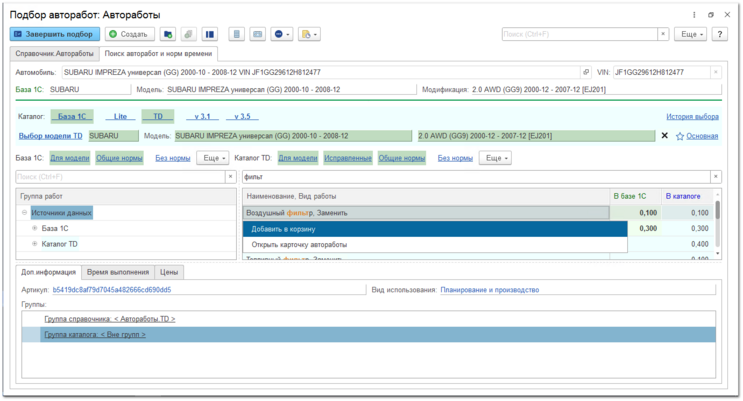Collapse the Источники данных tree node
Viewport: 743px width, 401px height.
(24, 213)
